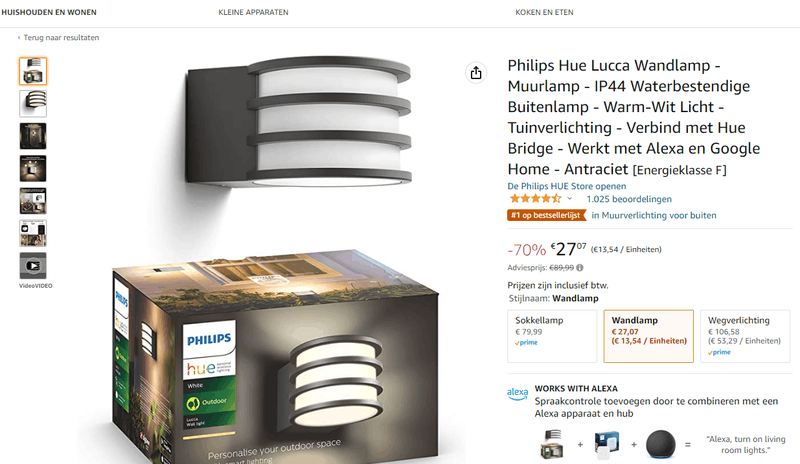
Task: Select the Wegverlichting style option
Action: coord(745,336)
